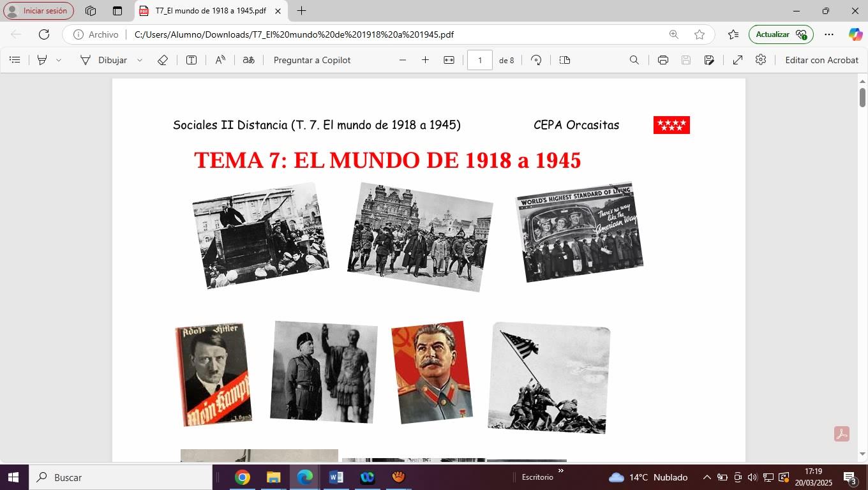The image size is (868, 490).
Task: Select the T7_El mundo de 1918 PDF tab
Action: point(209,11)
